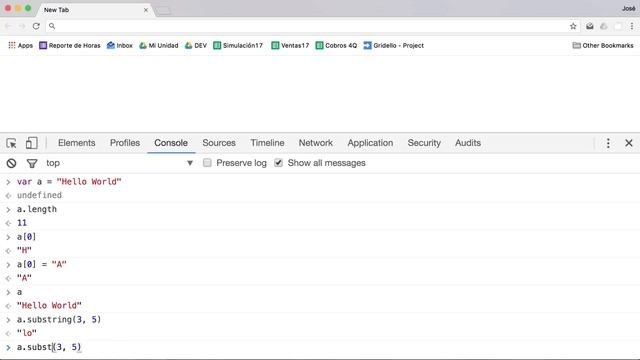The image size is (640, 360).
Task: Reload the page with the refresh icon
Action: coord(36,26)
